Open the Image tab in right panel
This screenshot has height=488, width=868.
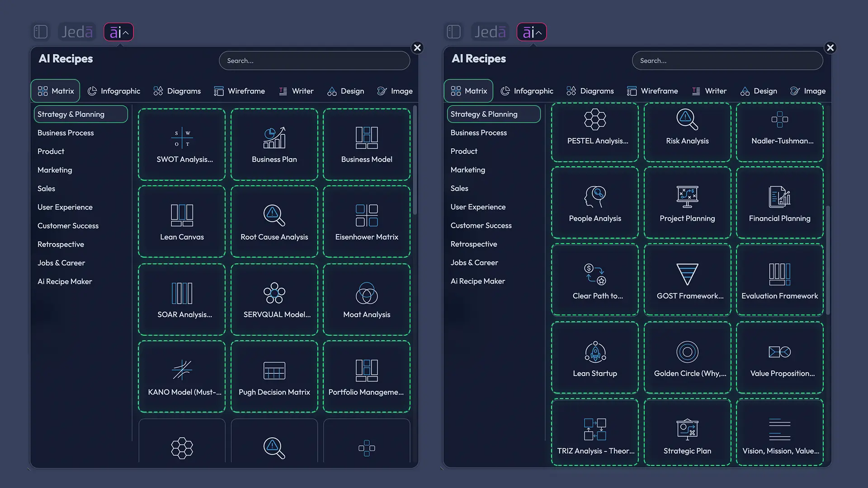808,91
